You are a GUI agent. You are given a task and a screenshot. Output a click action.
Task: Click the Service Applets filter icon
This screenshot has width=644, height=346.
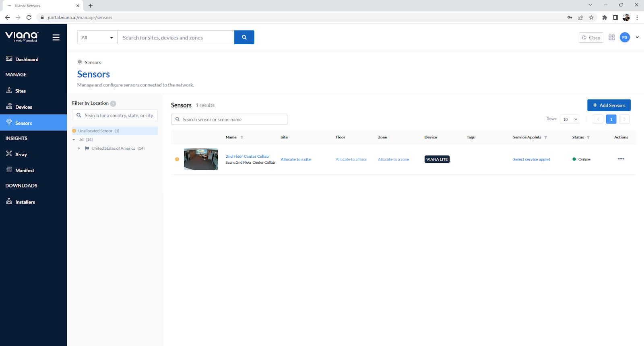click(x=546, y=138)
